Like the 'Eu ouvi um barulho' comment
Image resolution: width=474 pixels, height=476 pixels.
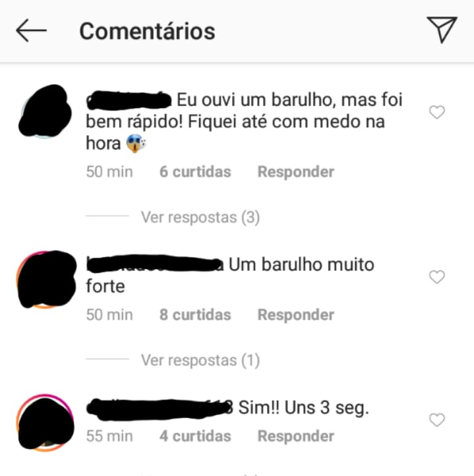click(x=437, y=112)
